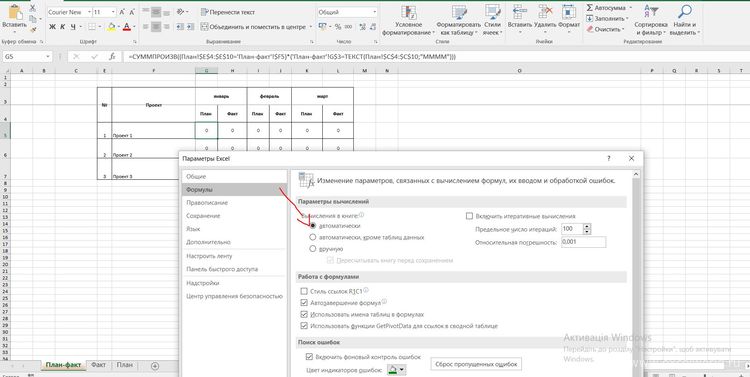Add a new sheet with plus icon
This screenshot has width=750, height=377.
pos(154,366)
